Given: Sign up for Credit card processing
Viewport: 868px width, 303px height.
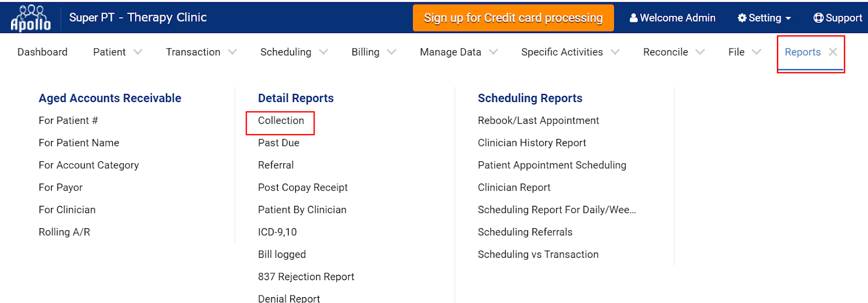Looking at the screenshot, I should coord(513,18).
